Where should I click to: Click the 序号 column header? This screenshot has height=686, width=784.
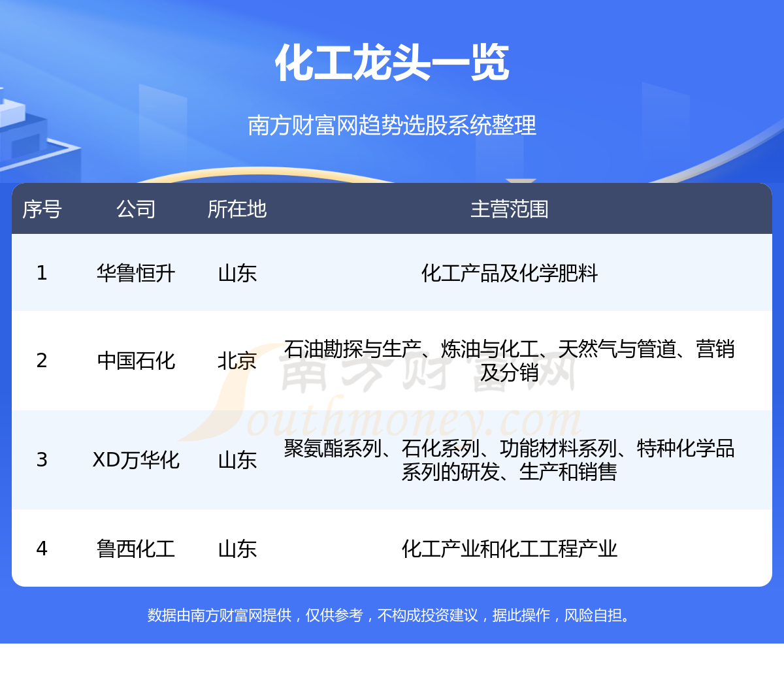pos(42,209)
